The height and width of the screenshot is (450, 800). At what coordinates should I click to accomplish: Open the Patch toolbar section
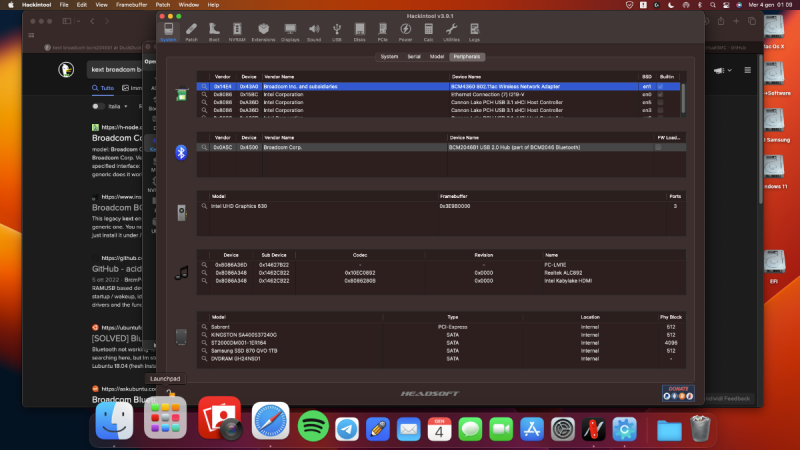[x=191, y=32]
